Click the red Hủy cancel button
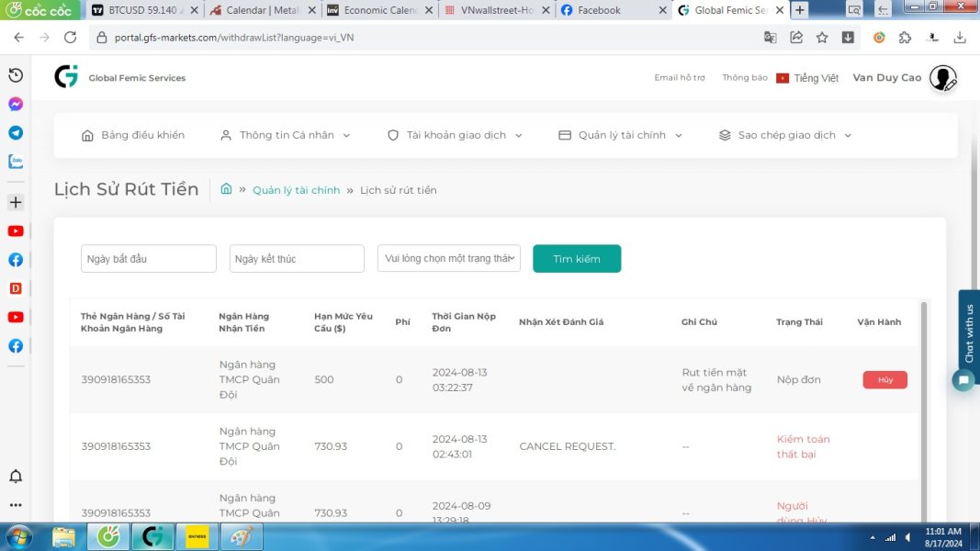 [885, 380]
